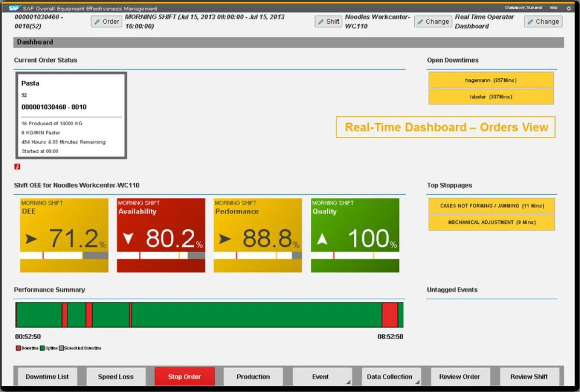580x392 pixels.
Task: Toggle the Scheduled Downtime legend indicator
Action: pos(61,348)
